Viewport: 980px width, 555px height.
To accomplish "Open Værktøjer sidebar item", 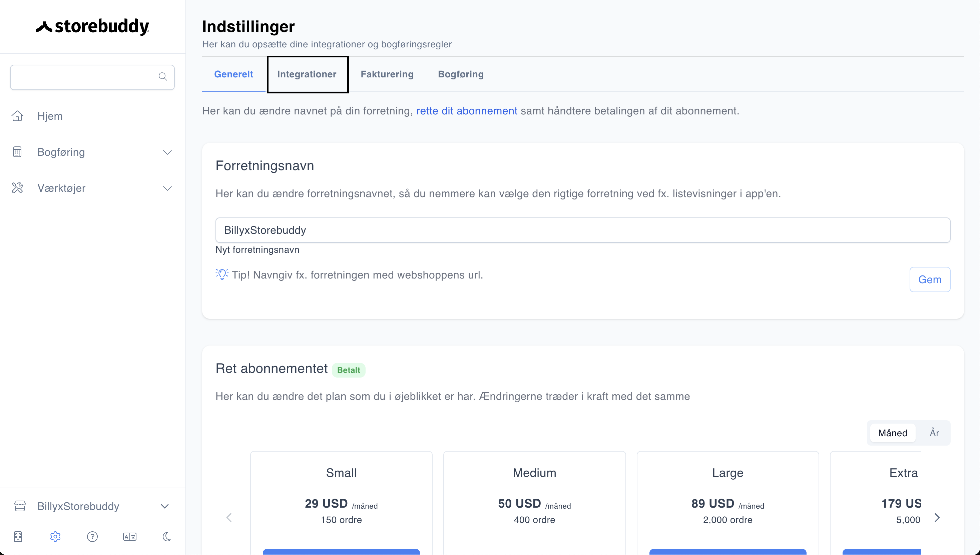I will pos(61,188).
